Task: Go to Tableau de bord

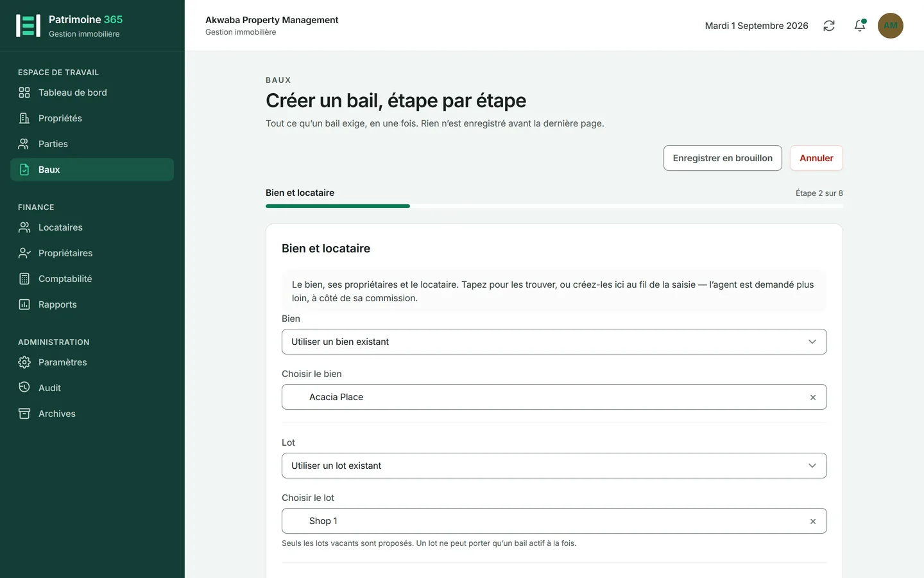Action: pos(92,92)
